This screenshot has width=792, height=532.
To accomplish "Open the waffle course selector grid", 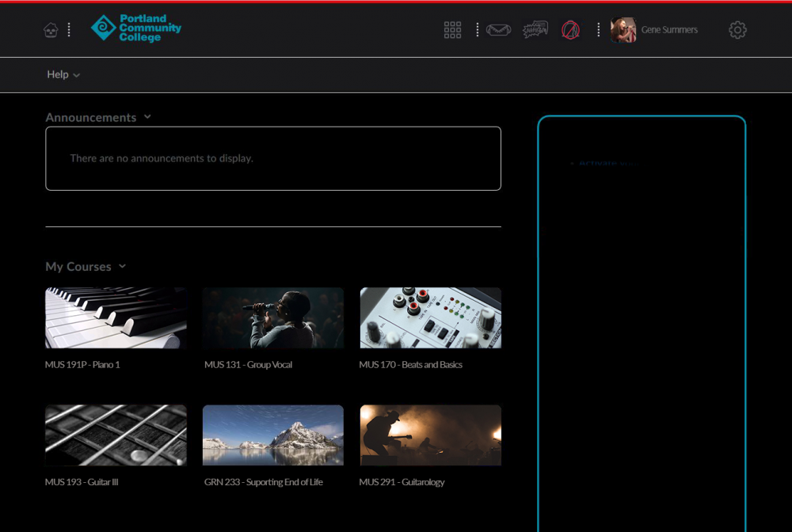I will click(x=452, y=29).
